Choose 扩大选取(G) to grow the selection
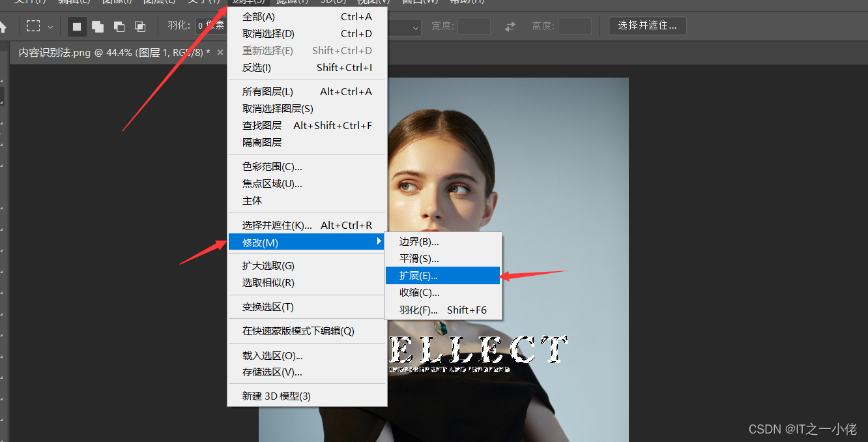This screenshot has width=868, height=442. [x=307, y=266]
